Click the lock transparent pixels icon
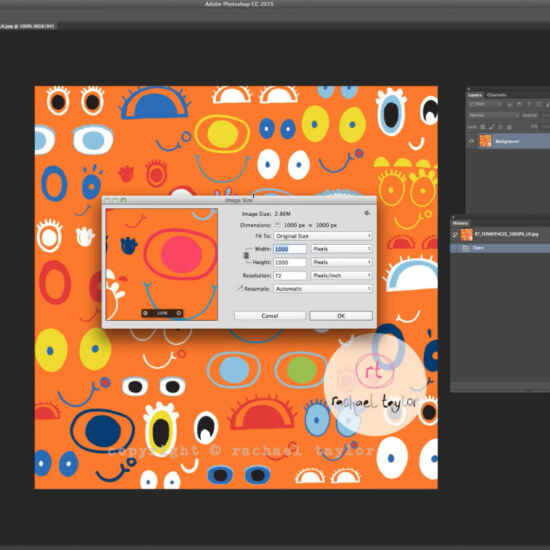 pos(483,127)
